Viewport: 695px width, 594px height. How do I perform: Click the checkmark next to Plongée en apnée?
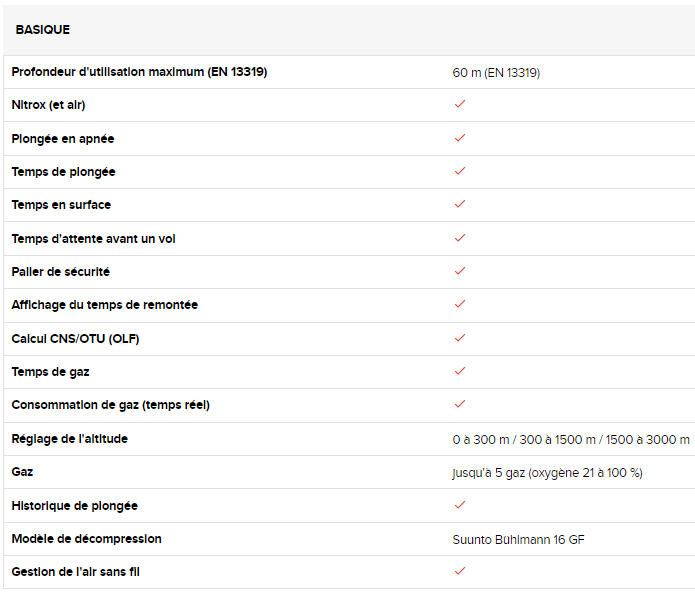[460, 138]
